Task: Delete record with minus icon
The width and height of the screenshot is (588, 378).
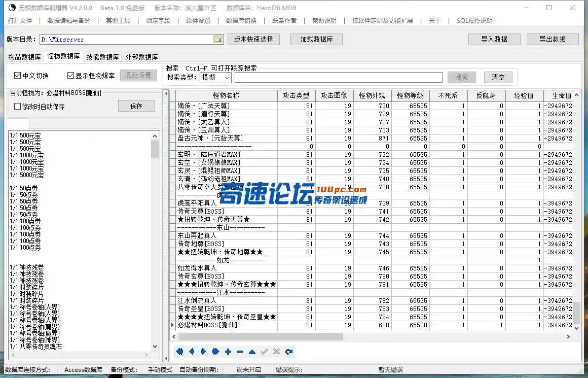Action: [240, 351]
